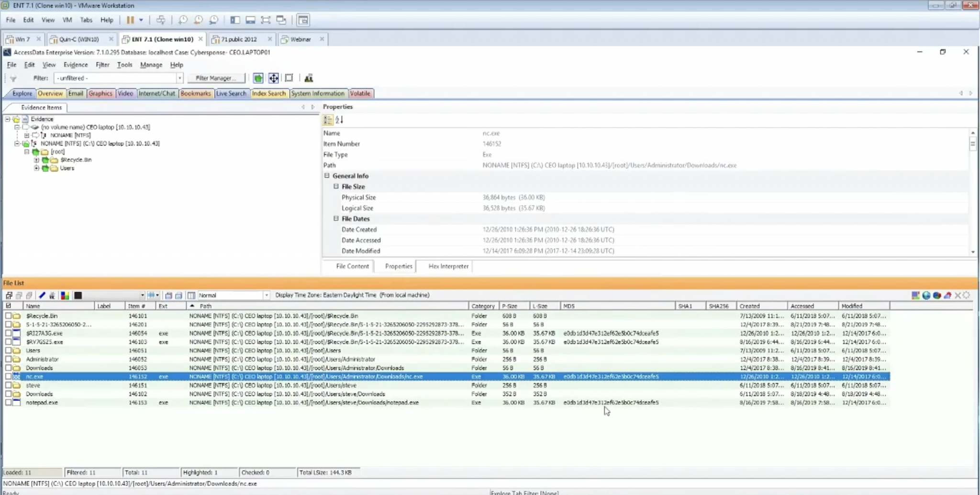Viewport: 980px width, 495px height.
Task: Click the green apply-filter icon beside the filter dropdown
Action: click(258, 78)
